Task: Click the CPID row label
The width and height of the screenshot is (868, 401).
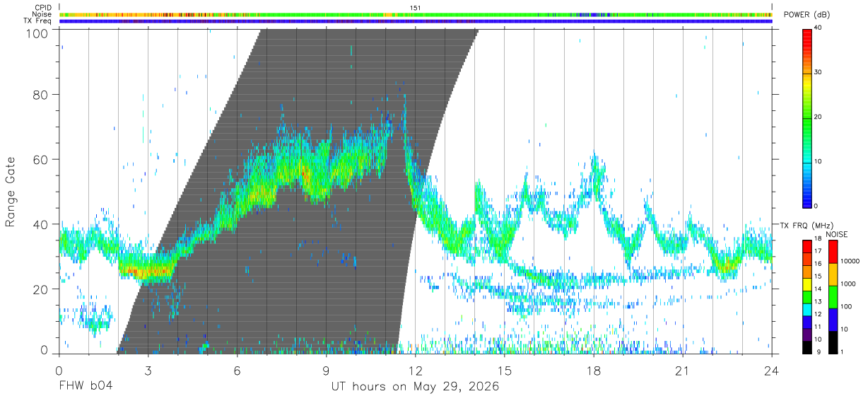Action: coord(42,8)
